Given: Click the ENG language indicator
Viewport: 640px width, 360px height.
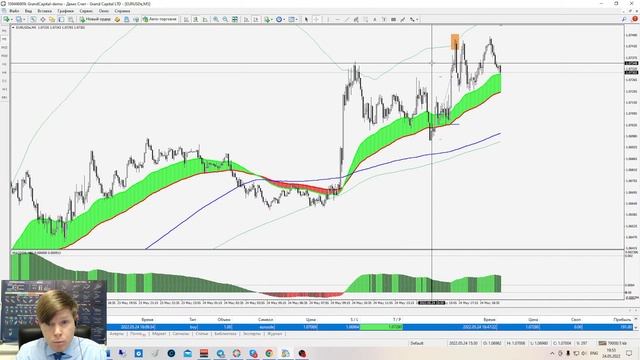Looking at the screenshot, I should coord(594,353).
